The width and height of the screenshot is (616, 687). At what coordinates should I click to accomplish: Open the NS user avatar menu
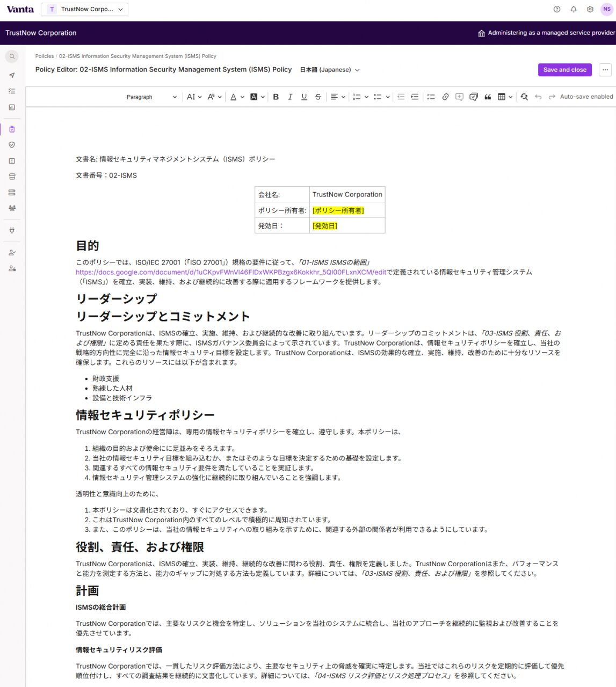point(607,9)
